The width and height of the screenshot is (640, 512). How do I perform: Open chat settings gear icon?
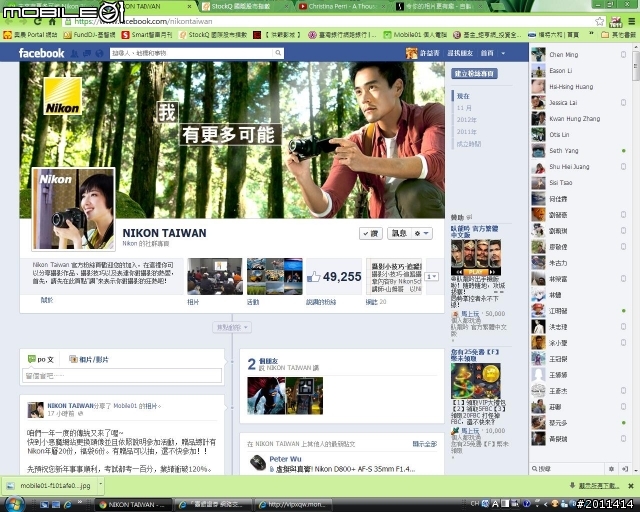point(611,469)
